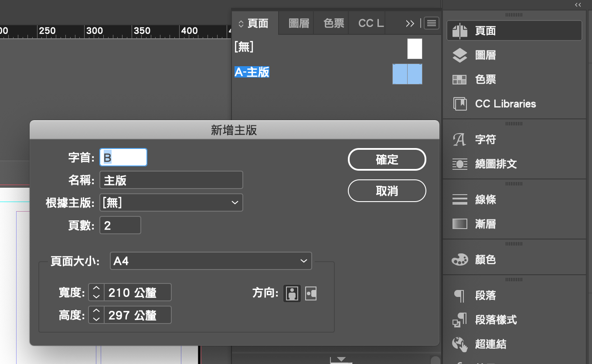Open the 圖層 layers panel icon
Image resolution: width=592 pixels, height=364 pixels.
click(459, 55)
